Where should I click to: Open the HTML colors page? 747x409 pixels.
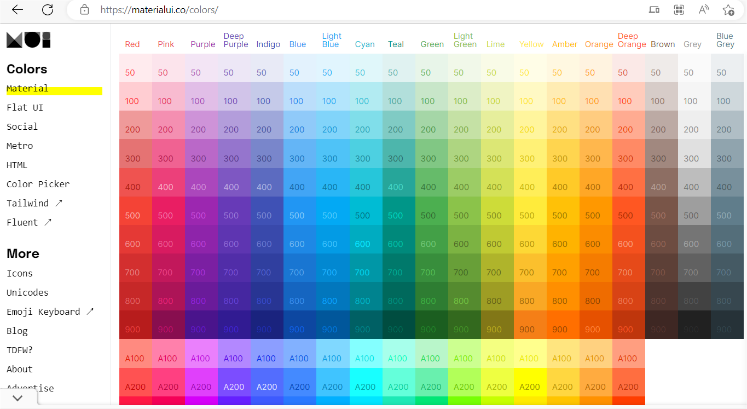point(17,165)
